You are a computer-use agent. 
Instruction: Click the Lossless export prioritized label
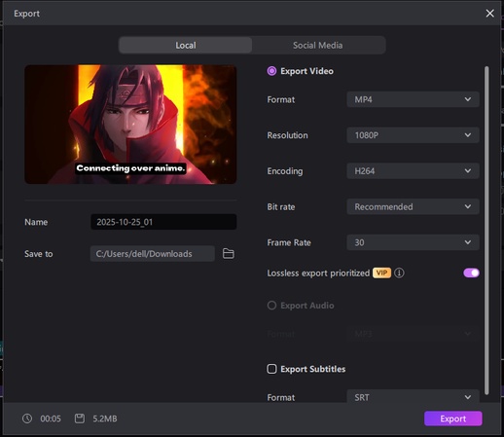pyautogui.click(x=318, y=273)
